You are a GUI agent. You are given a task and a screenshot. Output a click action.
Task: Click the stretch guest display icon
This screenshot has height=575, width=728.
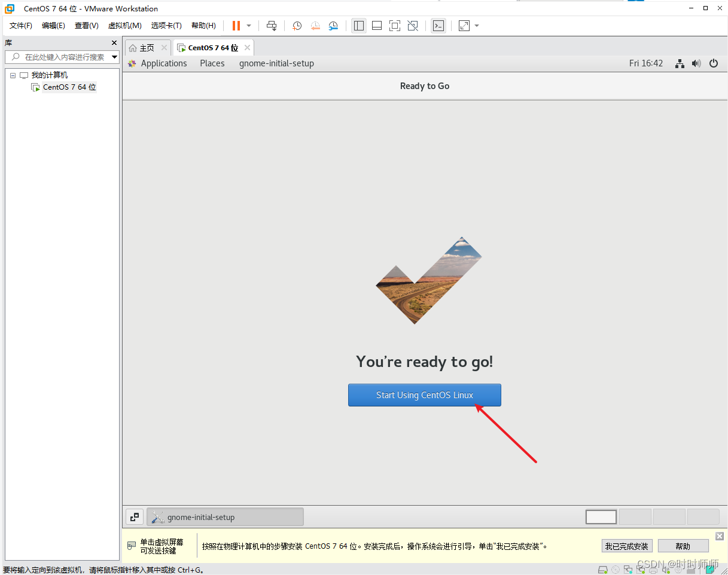pyautogui.click(x=464, y=26)
